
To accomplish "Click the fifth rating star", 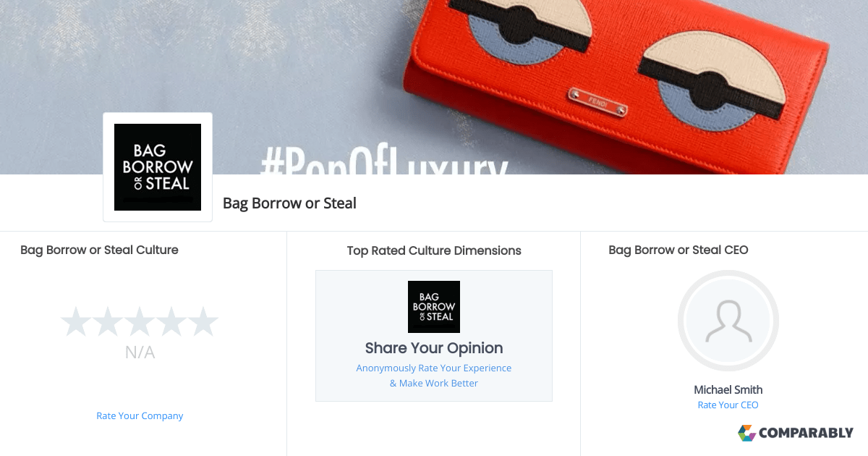I will 203,321.
